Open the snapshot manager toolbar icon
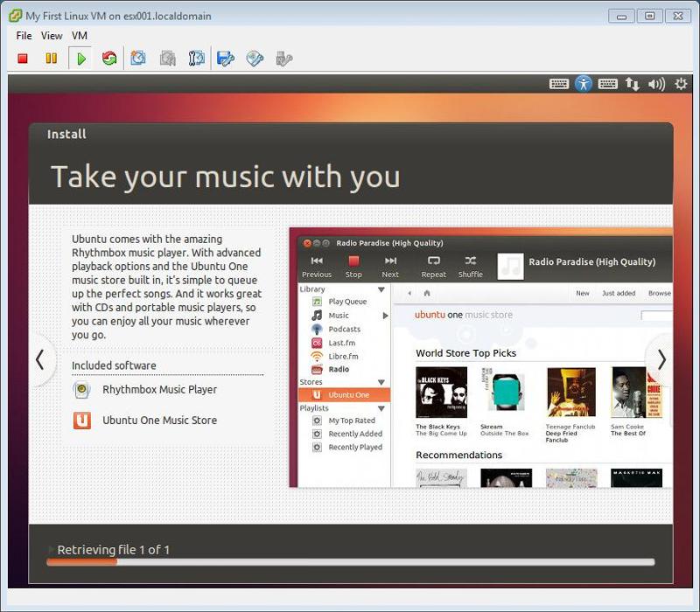Viewport: 700px width, 612px height. [196, 59]
